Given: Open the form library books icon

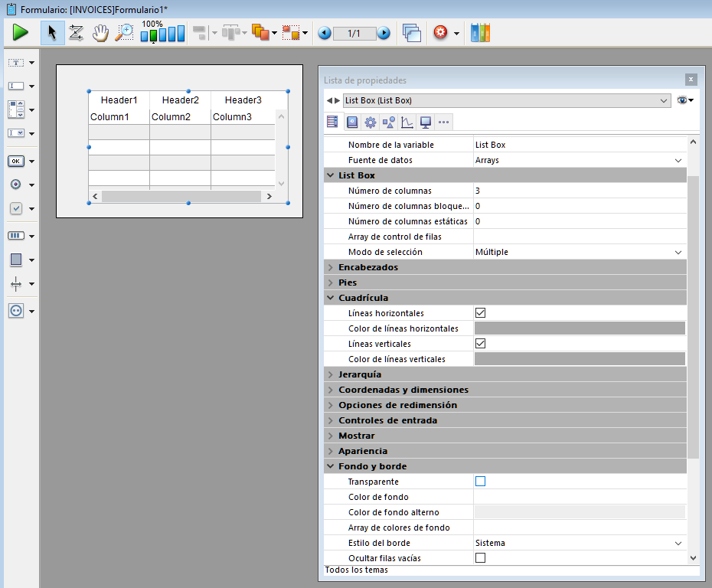Looking at the screenshot, I should [480, 33].
